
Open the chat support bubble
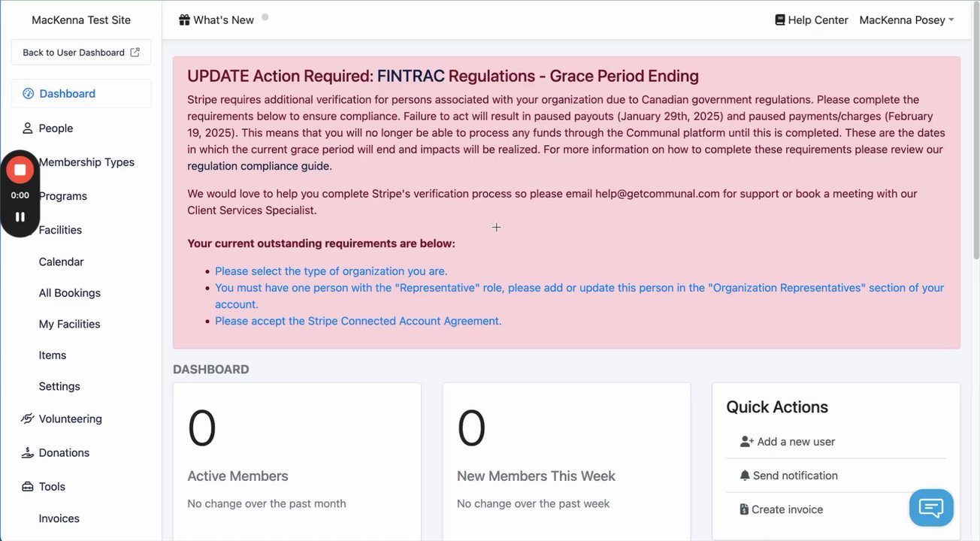930,508
